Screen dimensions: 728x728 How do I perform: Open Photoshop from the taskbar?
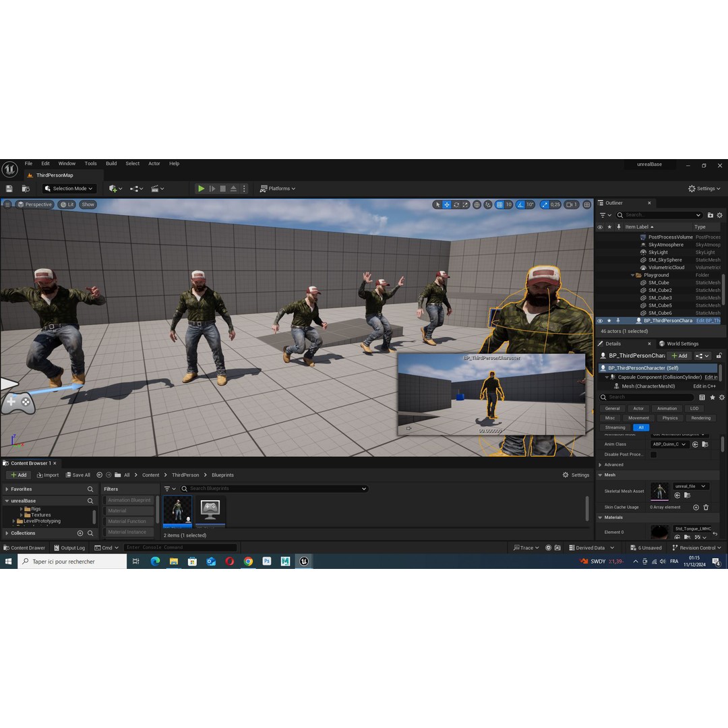coord(267,562)
